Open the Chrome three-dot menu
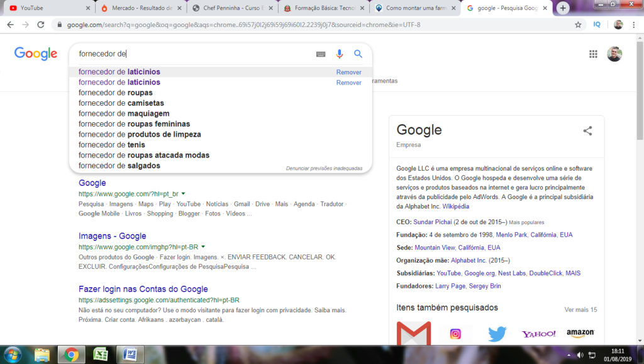The height and width of the screenshot is (364, 644). tap(634, 25)
